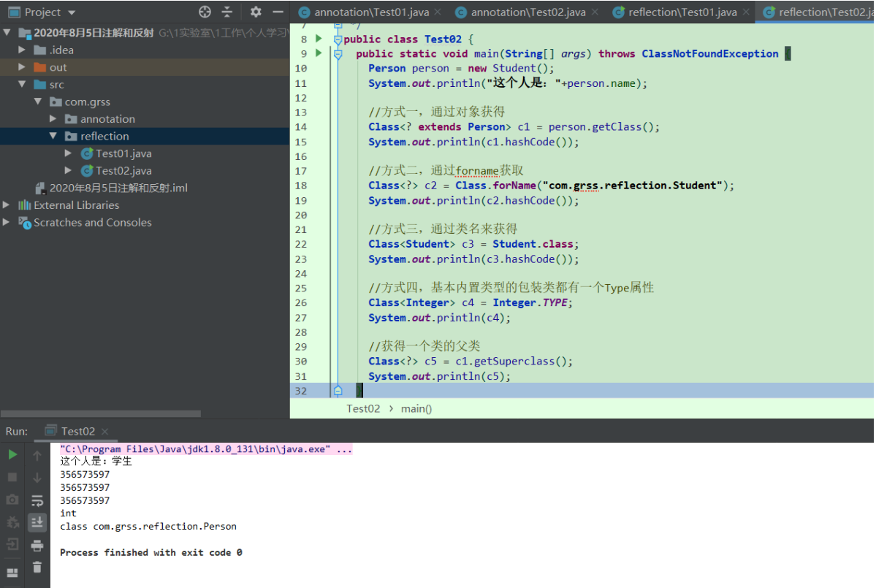Click code line with Class.forName call

(551, 186)
